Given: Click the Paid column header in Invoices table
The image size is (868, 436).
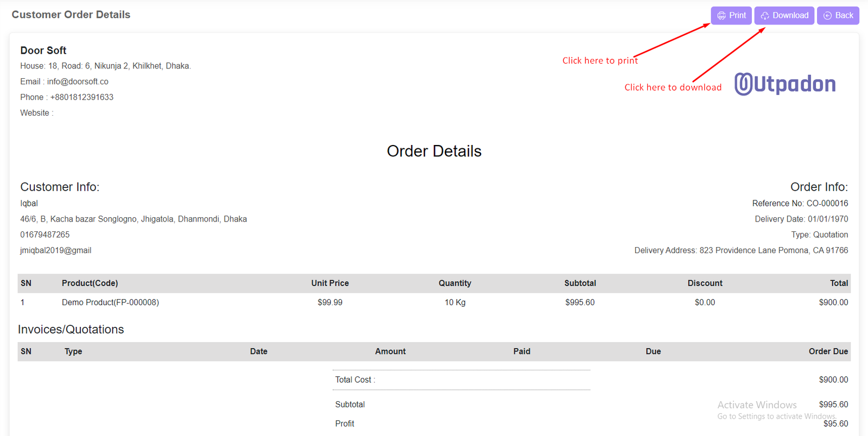Looking at the screenshot, I should point(521,351).
